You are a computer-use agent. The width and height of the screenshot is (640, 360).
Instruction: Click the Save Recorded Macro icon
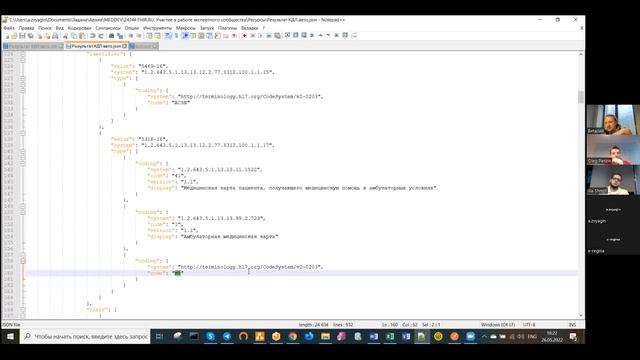click(277, 36)
